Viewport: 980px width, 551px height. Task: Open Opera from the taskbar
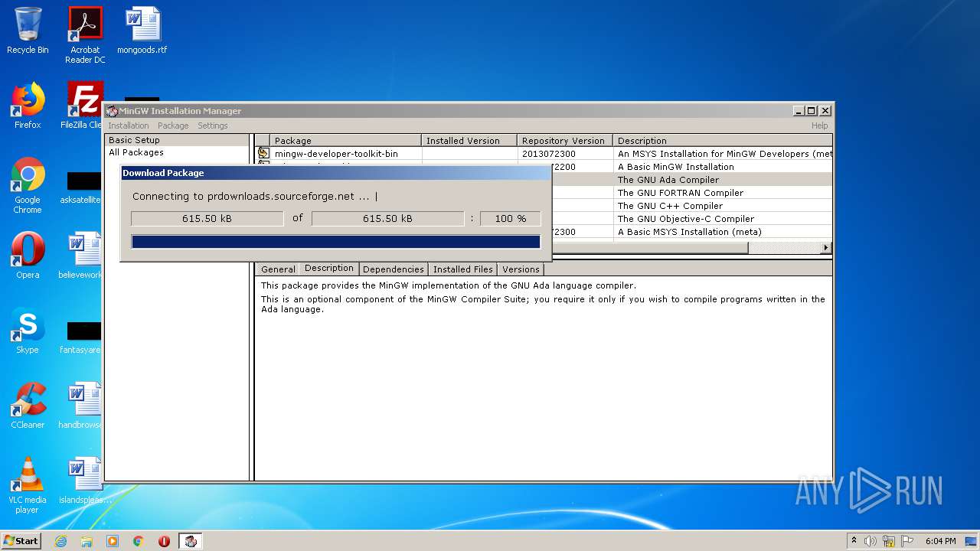coord(164,541)
